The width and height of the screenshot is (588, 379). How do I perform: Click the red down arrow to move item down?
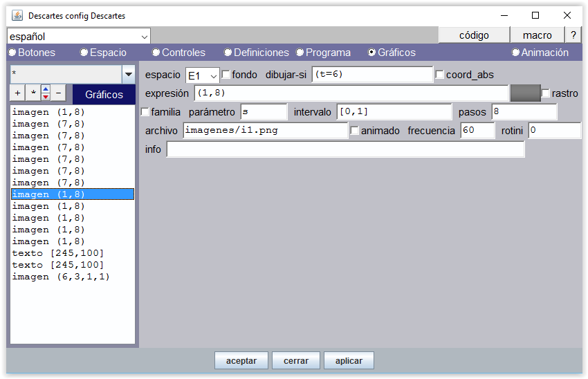[x=46, y=96]
